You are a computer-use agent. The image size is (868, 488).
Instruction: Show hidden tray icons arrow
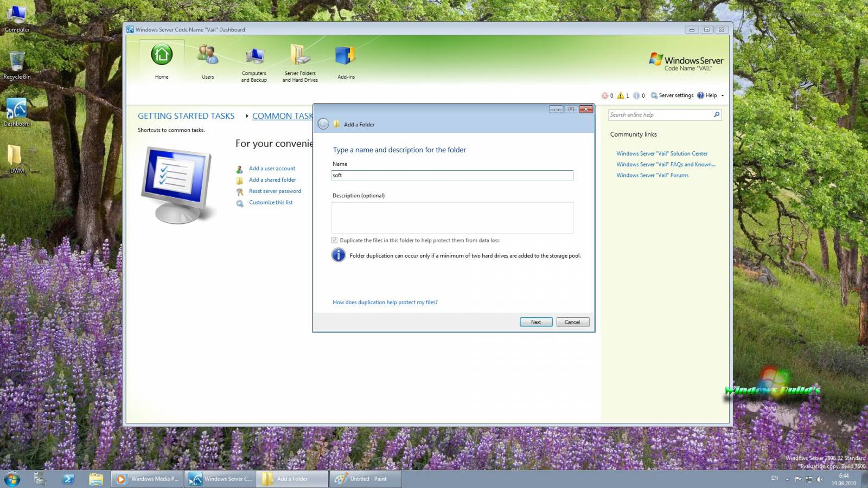tap(787, 479)
